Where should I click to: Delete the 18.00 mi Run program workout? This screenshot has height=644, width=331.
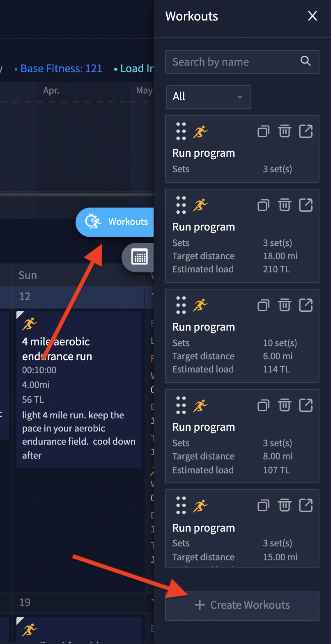[x=284, y=205]
